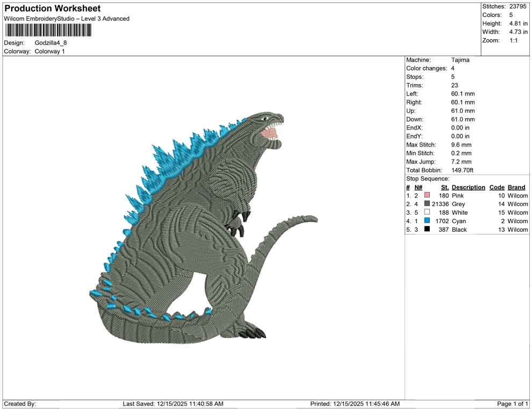
Task: Click the height value '4.81 in'
Action: (518, 24)
